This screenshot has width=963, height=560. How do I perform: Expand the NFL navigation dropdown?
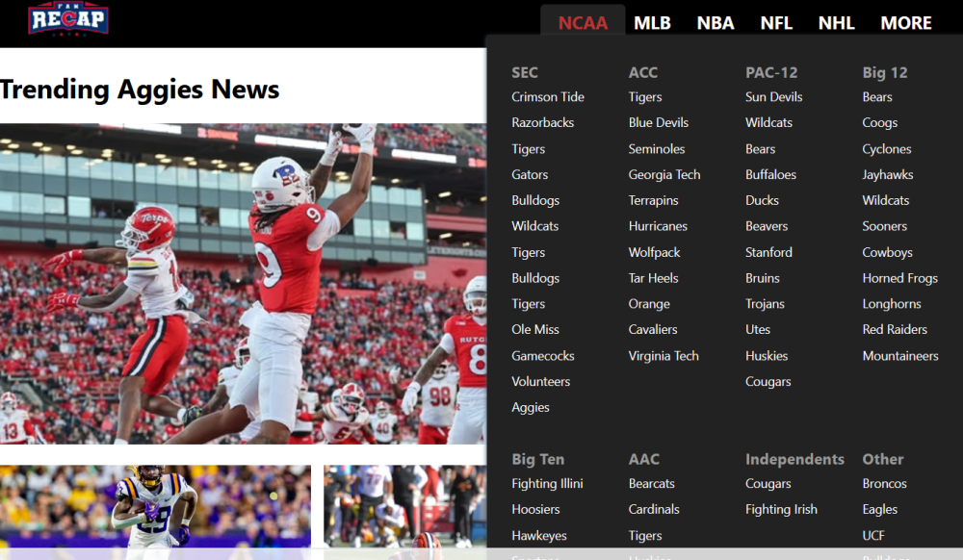click(776, 23)
